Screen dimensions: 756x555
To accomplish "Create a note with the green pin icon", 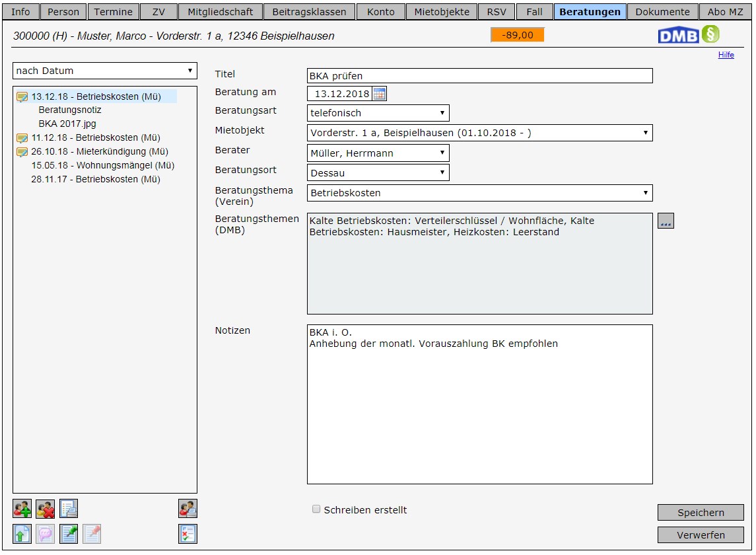I will pyautogui.click(x=69, y=534).
